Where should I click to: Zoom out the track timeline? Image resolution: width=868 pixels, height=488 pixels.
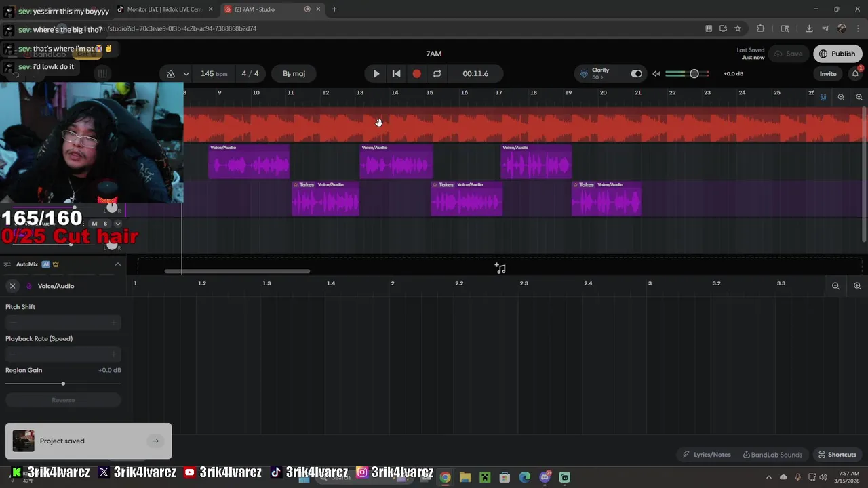point(841,97)
